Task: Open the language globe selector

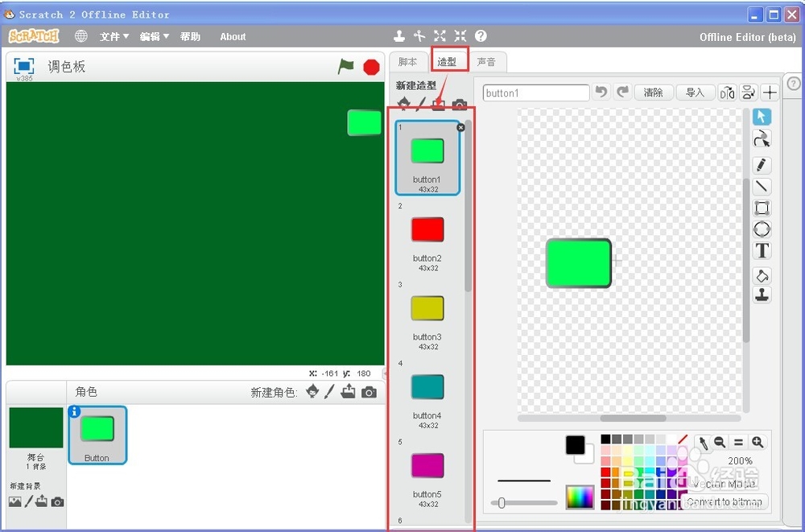Action: (x=80, y=36)
